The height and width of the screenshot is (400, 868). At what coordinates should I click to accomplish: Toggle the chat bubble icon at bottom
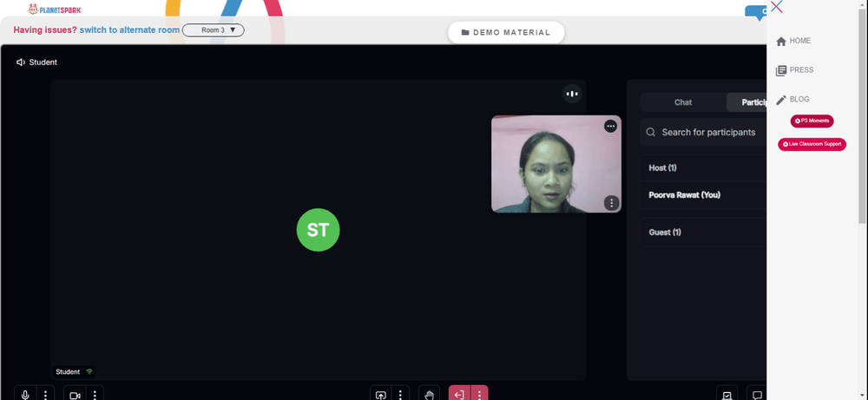[x=757, y=395]
